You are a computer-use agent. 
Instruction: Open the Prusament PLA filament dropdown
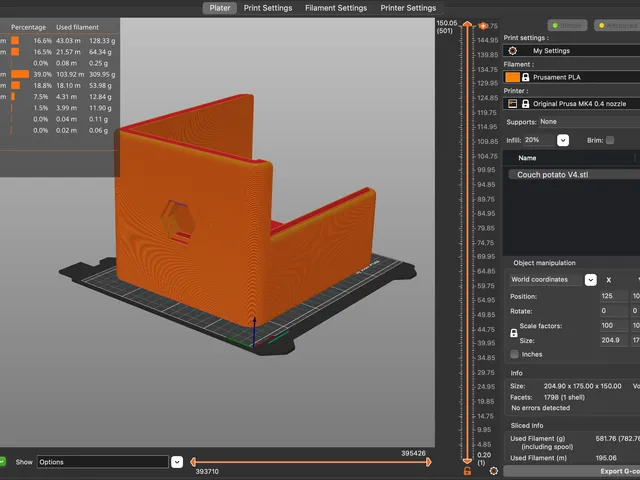pos(571,77)
